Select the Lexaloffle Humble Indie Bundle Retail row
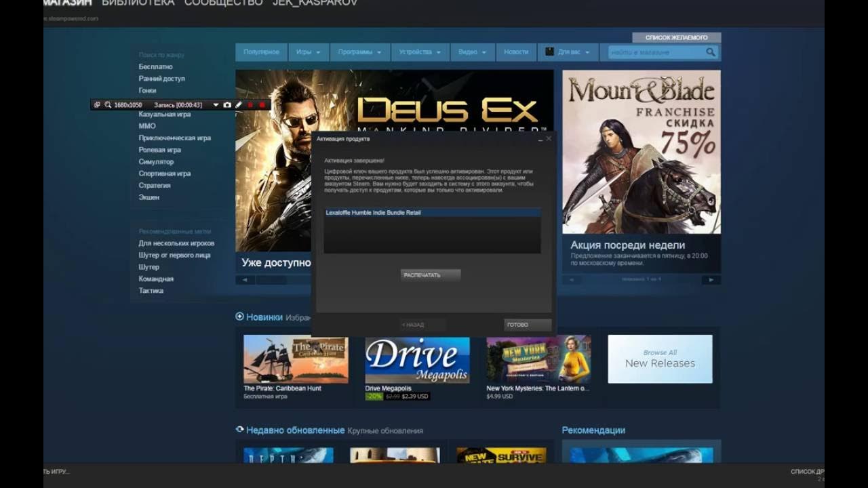 pos(432,213)
